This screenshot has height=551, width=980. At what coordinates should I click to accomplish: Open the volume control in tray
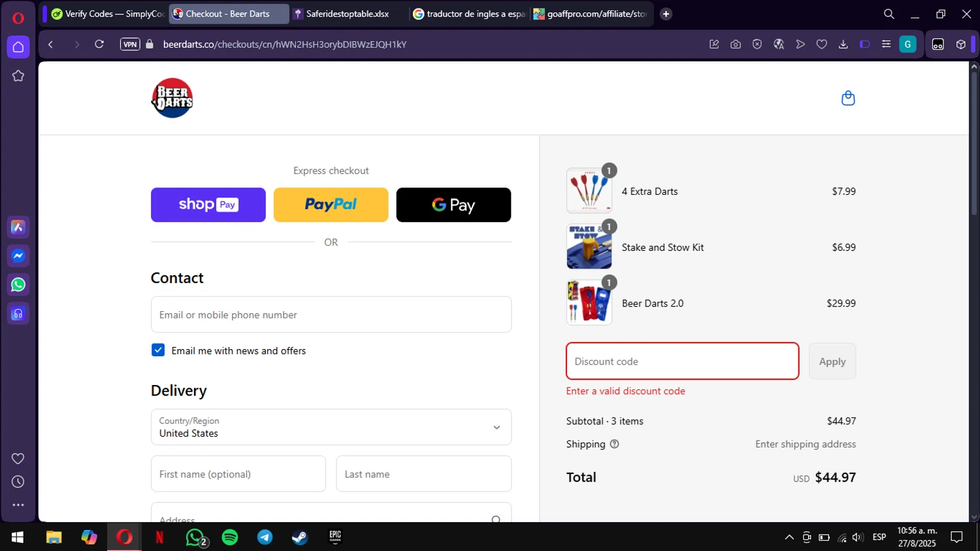858,537
